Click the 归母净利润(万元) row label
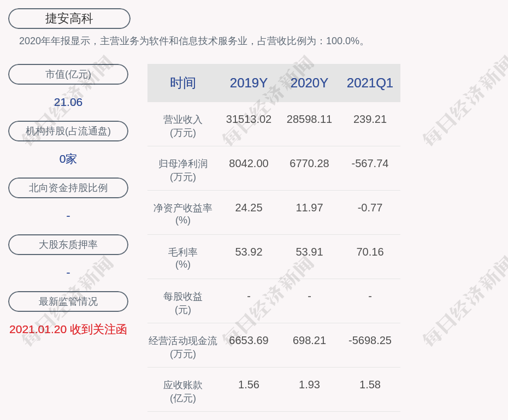The height and width of the screenshot is (420, 508). click(x=183, y=170)
